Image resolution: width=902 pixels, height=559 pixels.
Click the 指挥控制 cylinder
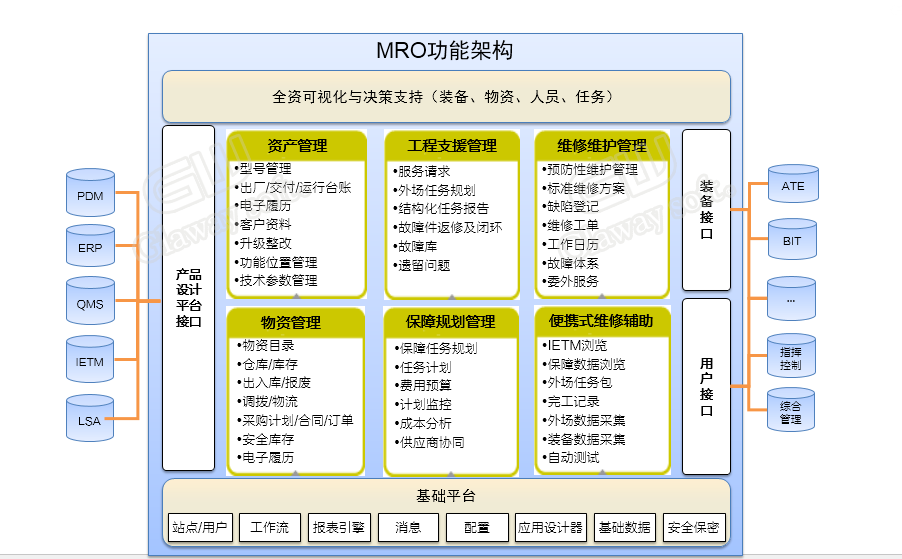(791, 355)
